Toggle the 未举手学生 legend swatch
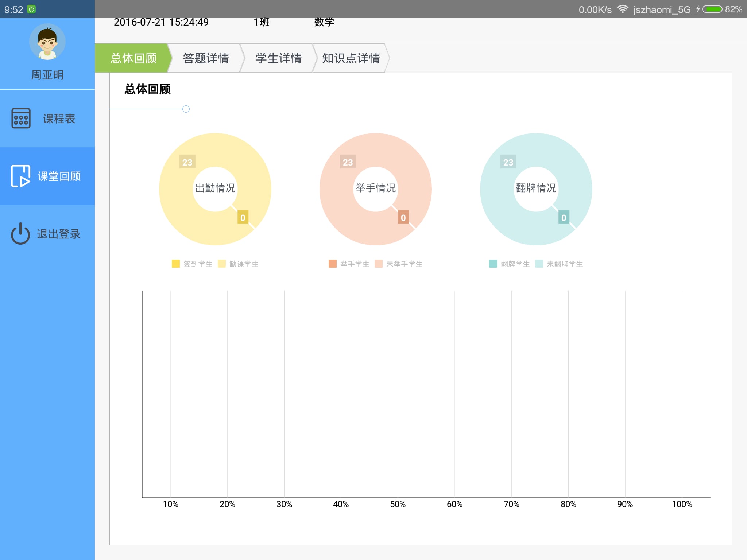Image resolution: width=747 pixels, height=560 pixels. [x=379, y=264]
